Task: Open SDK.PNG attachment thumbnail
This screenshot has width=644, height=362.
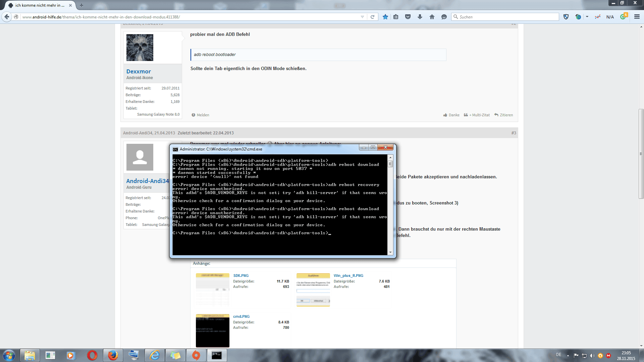Action: coord(213,290)
